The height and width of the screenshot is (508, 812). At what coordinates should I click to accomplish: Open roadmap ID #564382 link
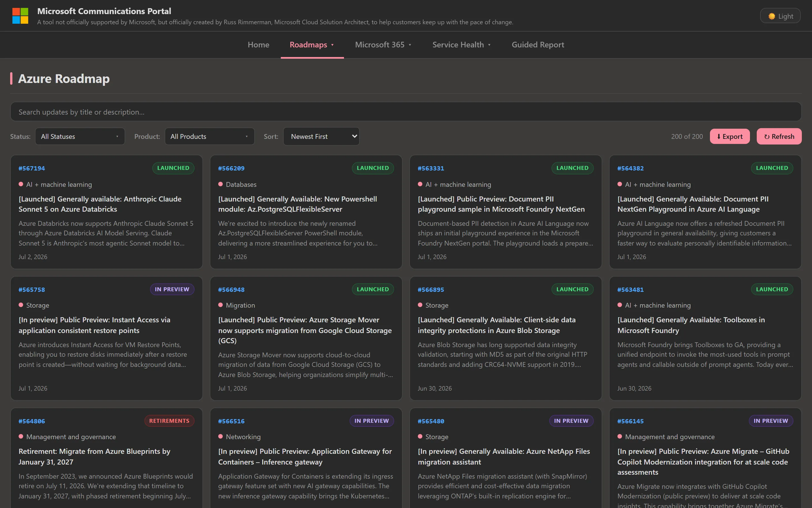click(630, 168)
